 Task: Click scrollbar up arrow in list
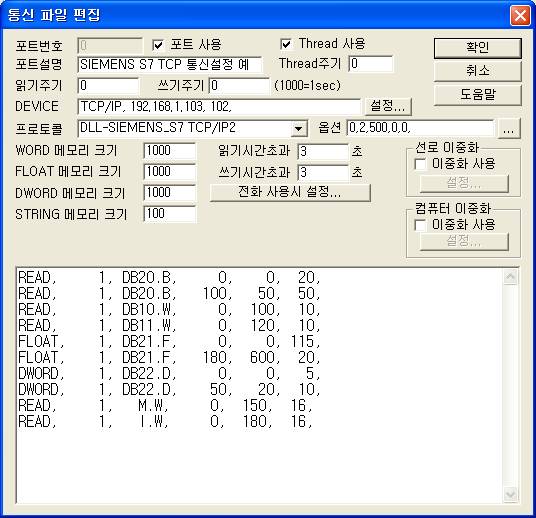(x=510, y=277)
